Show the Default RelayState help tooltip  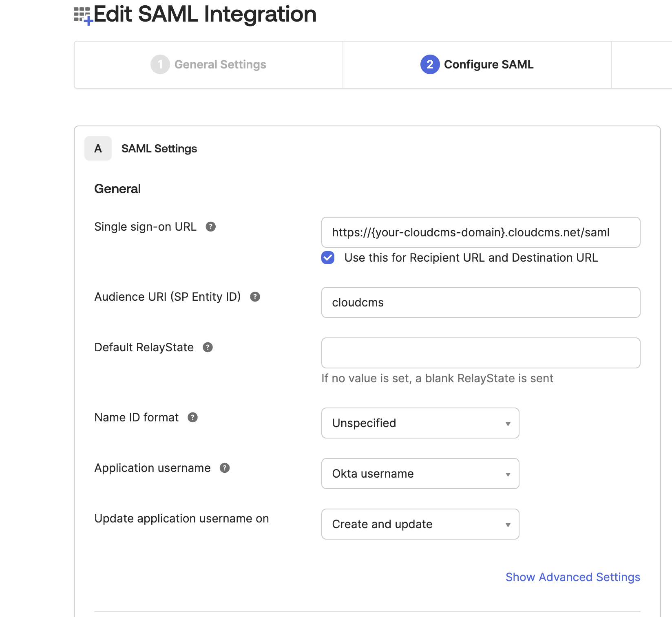[x=208, y=347]
